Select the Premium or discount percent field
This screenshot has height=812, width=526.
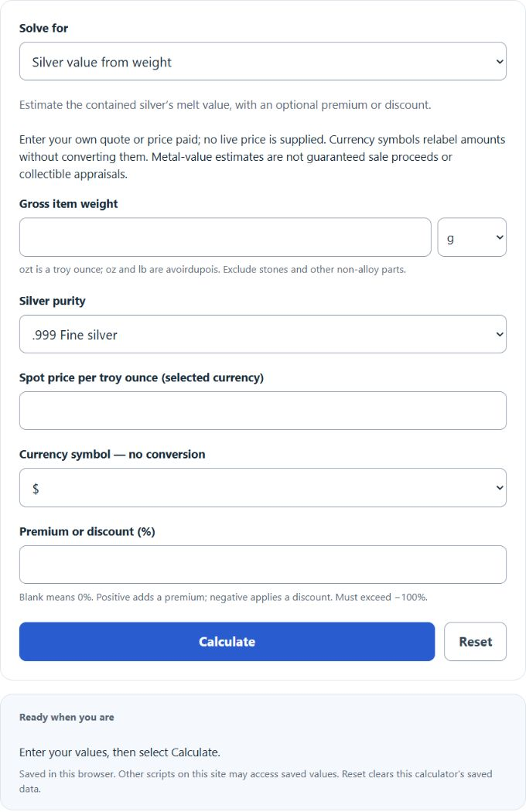point(263,565)
